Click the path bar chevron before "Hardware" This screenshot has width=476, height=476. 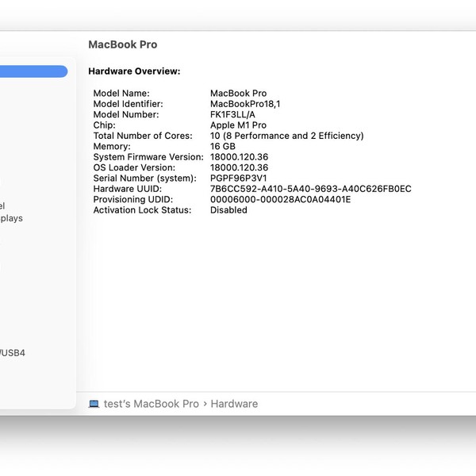pyautogui.click(x=205, y=404)
